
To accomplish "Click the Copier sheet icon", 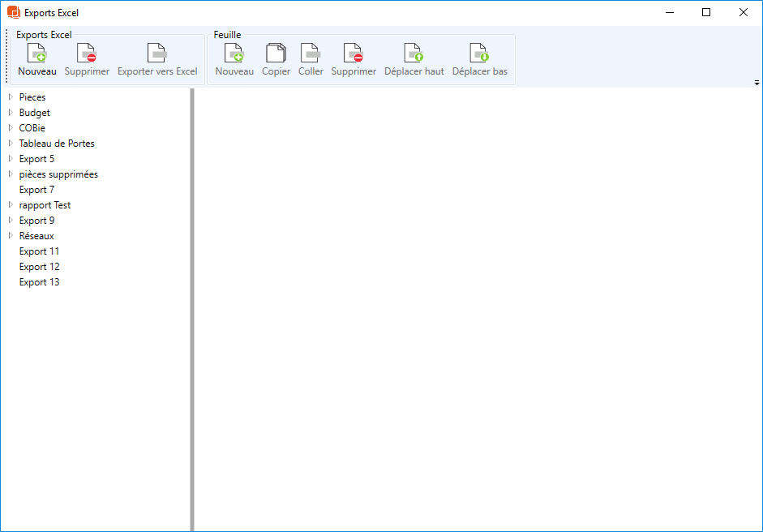I will (x=276, y=54).
